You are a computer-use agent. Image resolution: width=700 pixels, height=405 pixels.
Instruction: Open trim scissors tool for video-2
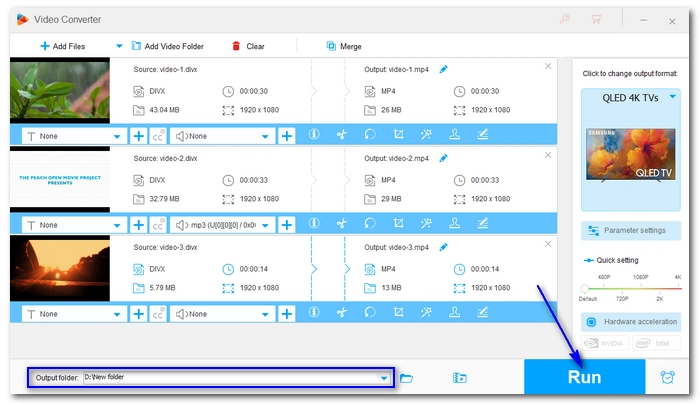(x=342, y=223)
